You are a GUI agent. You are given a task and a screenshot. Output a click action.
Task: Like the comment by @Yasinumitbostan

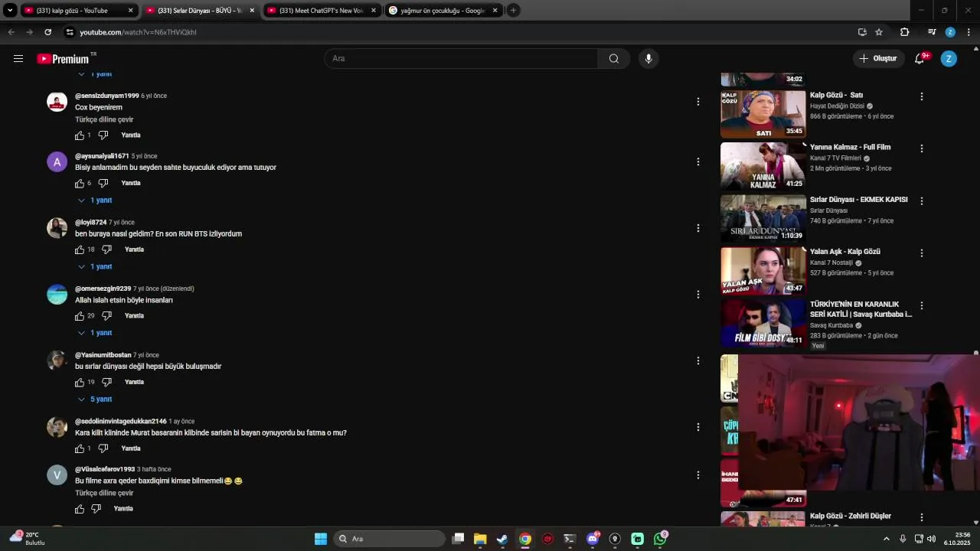80,382
